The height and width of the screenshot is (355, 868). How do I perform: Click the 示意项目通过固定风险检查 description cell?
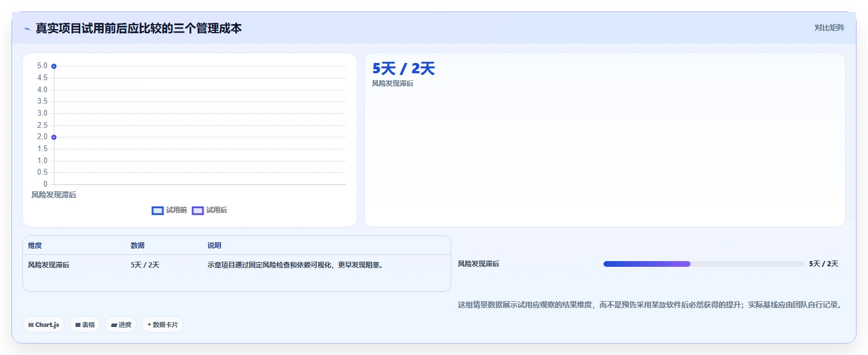coord(295,265)
